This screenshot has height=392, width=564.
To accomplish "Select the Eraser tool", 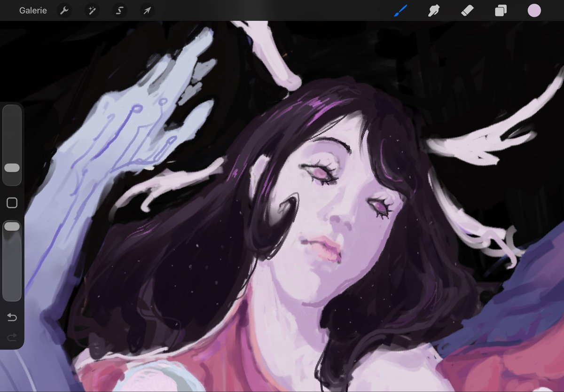I will [467, 10].
